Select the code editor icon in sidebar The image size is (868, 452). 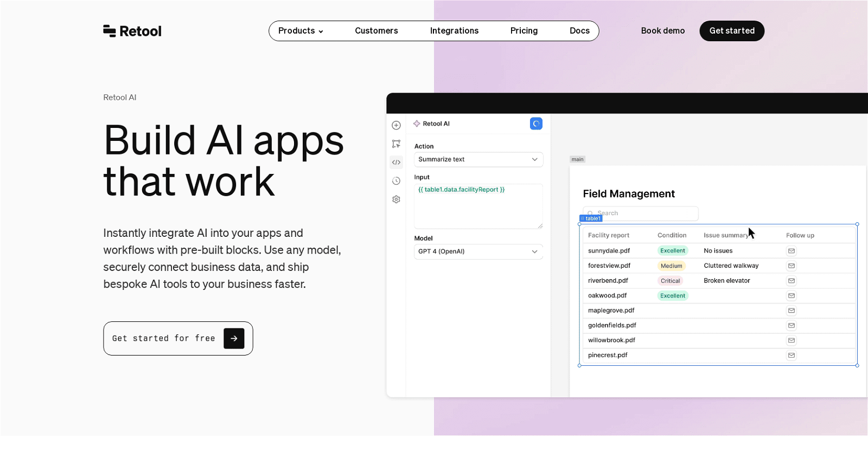point(396,162)
